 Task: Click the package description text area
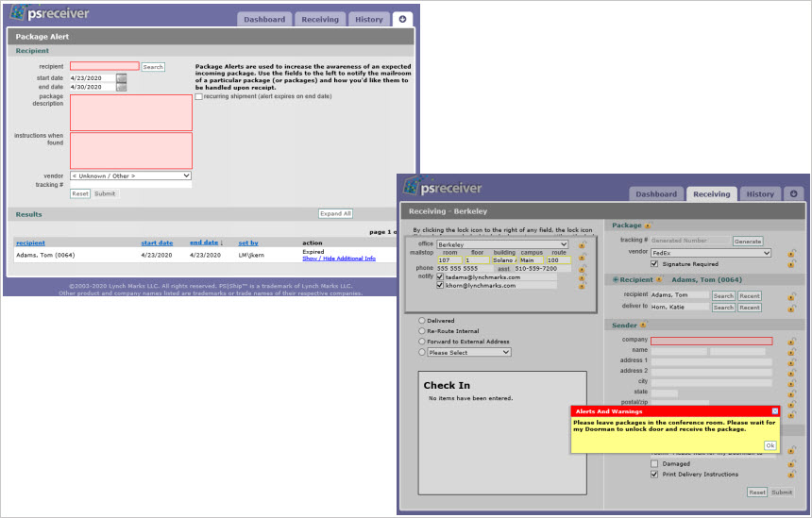tap(131, 112)
